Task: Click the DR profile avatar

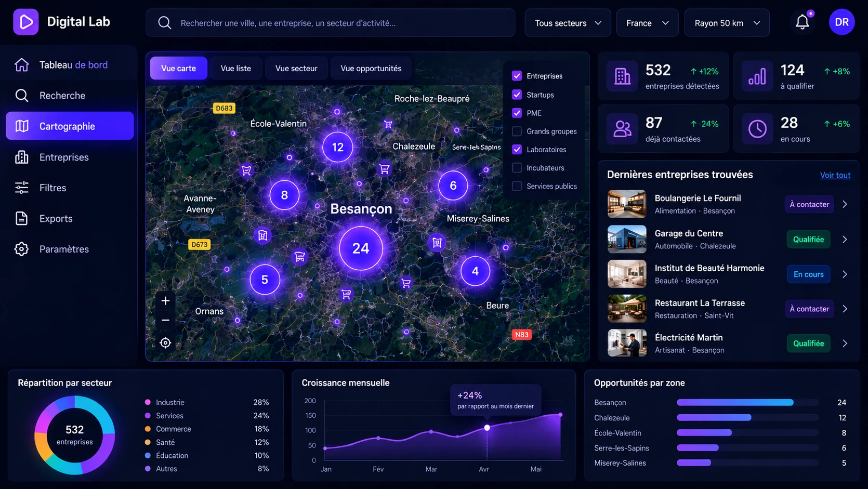Action: 841,22
